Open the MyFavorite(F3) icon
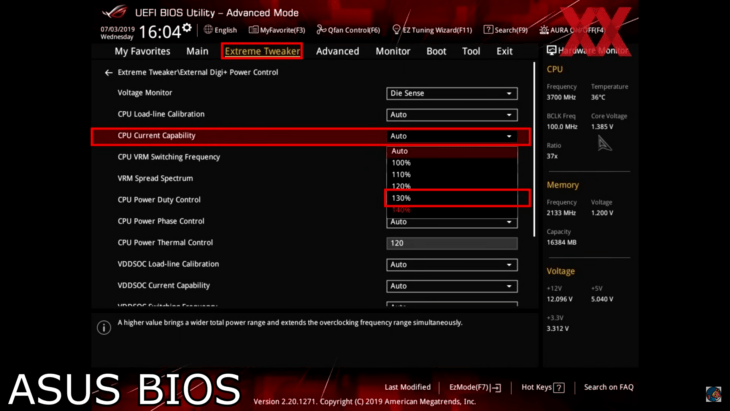The height and width of the screenshot is (411, 730). coord(253,30)
